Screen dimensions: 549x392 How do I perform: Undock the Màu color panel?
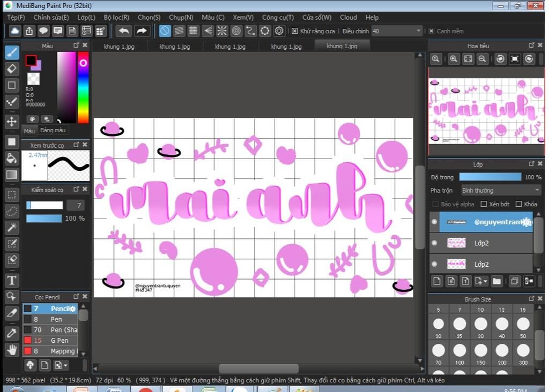[76, 46]
